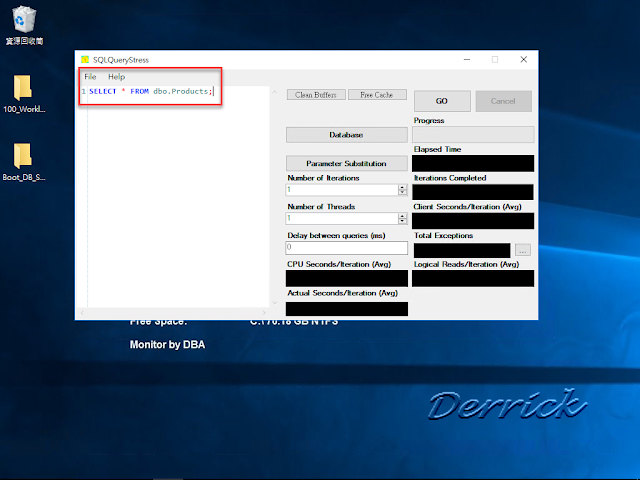Click the Elapsed Time display box
The width and height of the screenshot is (640, 480).
(x=473, y=163)
